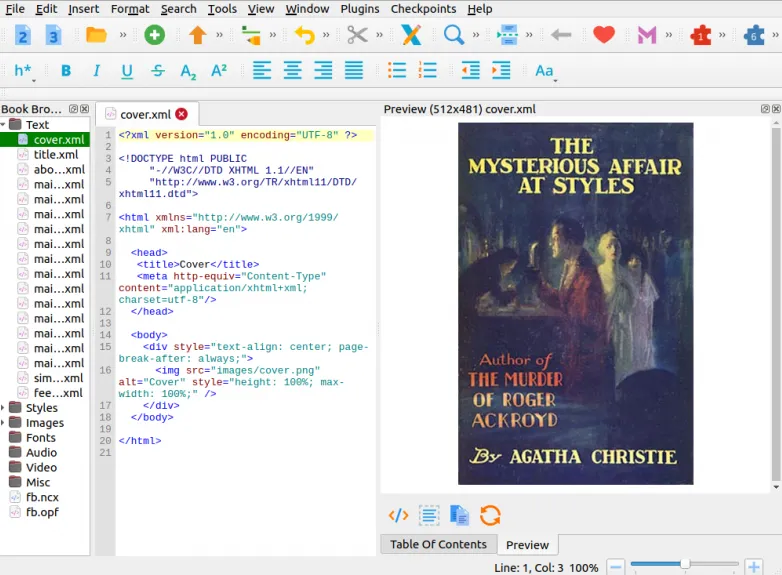Viewport: 782px width, 575px height.
Task: Click the Preview select all icon
Action: click(429, 515)
